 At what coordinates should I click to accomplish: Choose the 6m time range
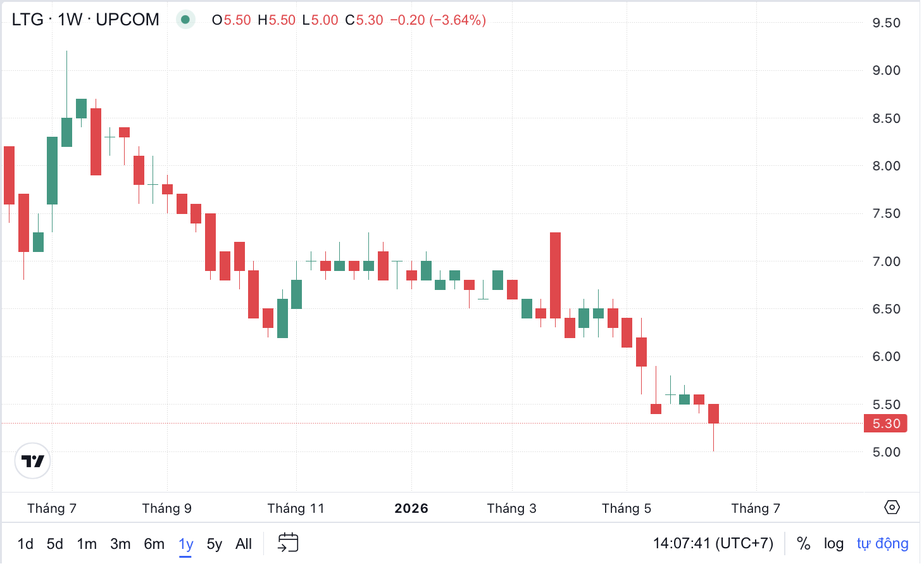pos(154,544)
